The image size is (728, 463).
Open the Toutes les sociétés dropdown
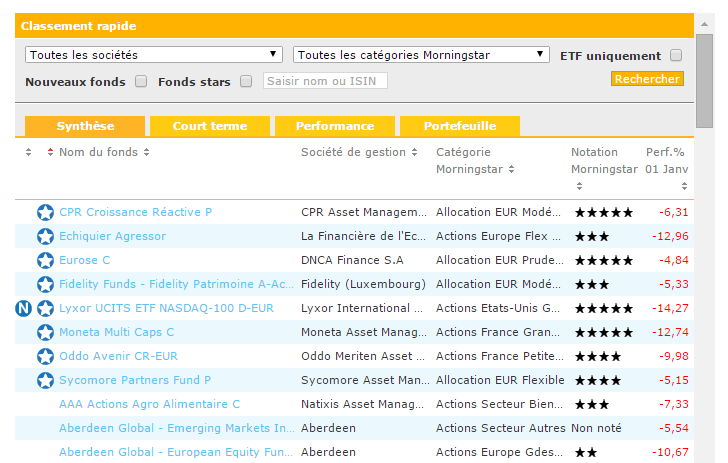pos(154,55)
